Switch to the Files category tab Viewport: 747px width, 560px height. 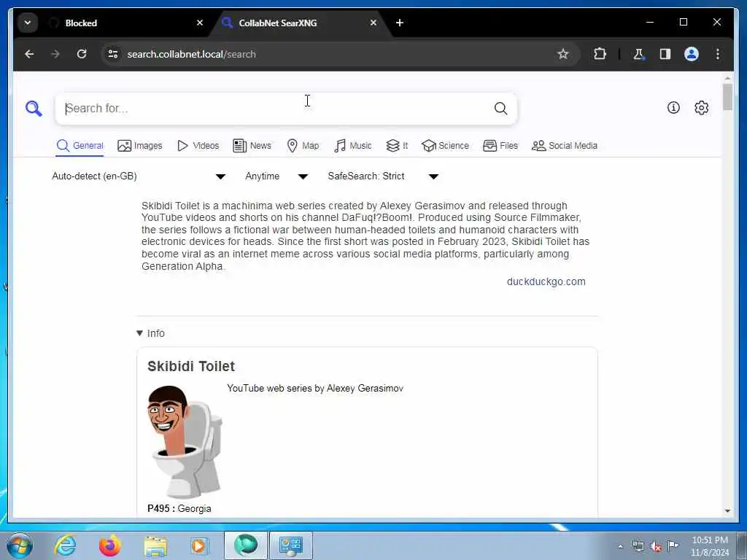click(x=500, y=146)
